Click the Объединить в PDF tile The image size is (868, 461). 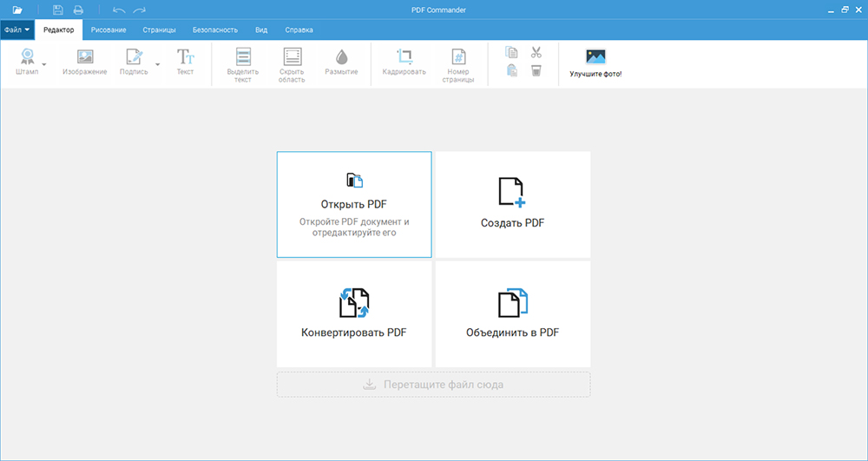[x=513, y=313]
